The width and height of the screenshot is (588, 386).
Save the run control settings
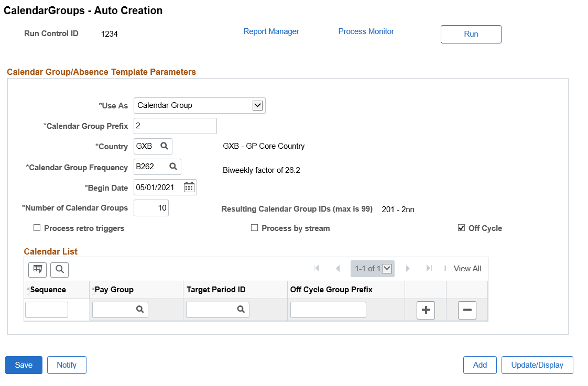23,365
